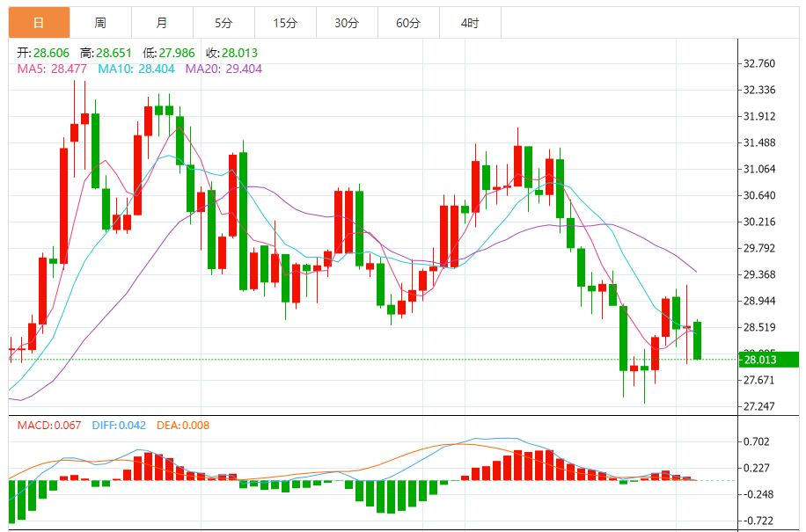Click the latest green candlestick at right edge

[697, 340]
